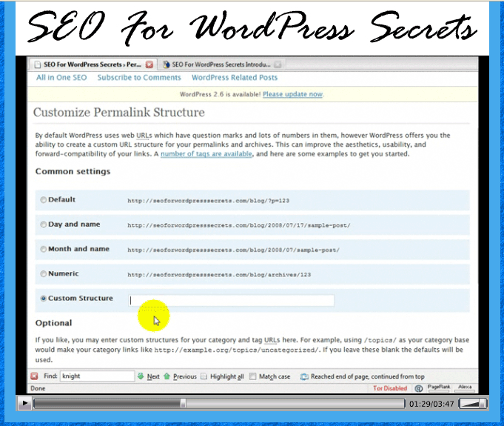Click the Common settings heading
The height and width of the screenshot is (426, 504).
click(73, 171)
